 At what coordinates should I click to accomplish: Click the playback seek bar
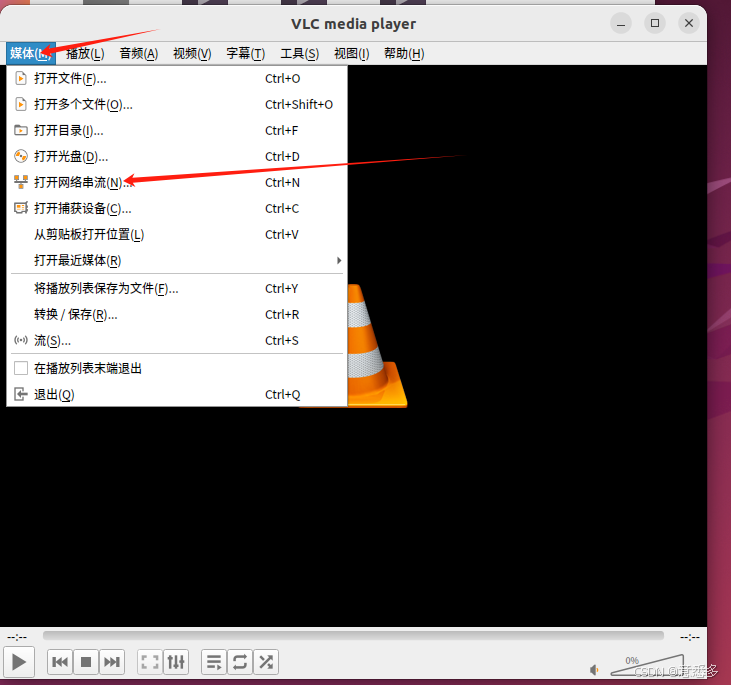coord(353,636)
